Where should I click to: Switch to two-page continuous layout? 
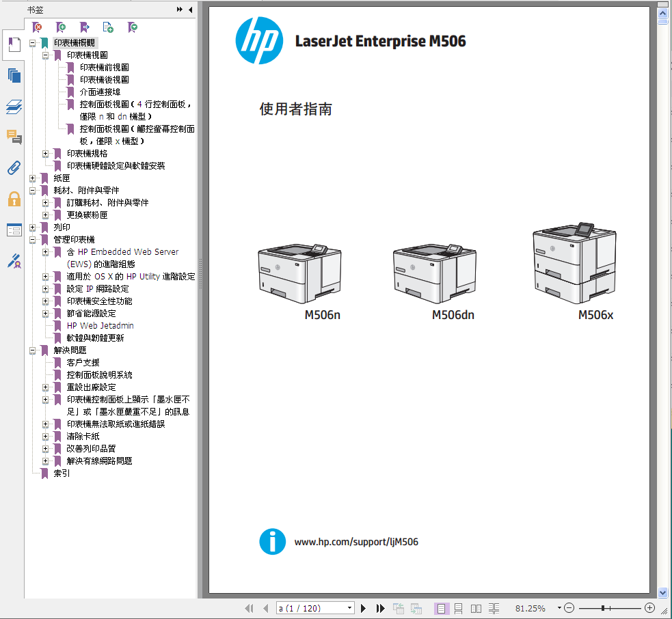[494, 608]
